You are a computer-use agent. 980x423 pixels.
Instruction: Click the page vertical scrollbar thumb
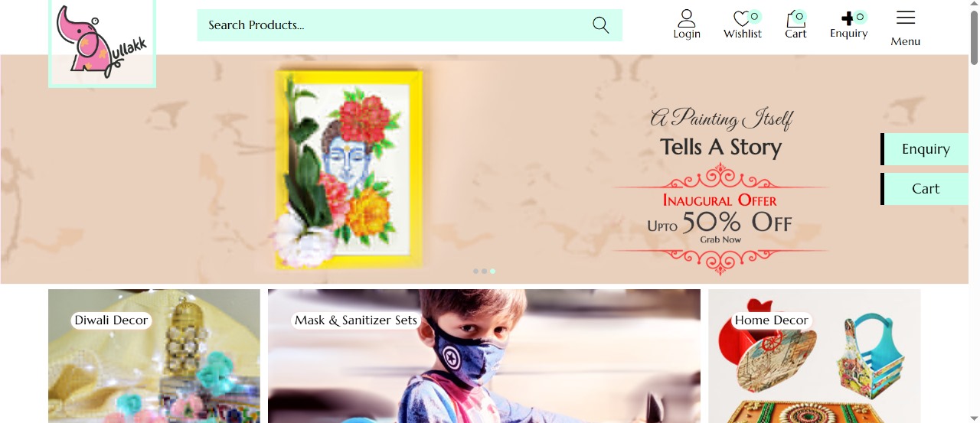pyautogui.click(x=974, y=37)
